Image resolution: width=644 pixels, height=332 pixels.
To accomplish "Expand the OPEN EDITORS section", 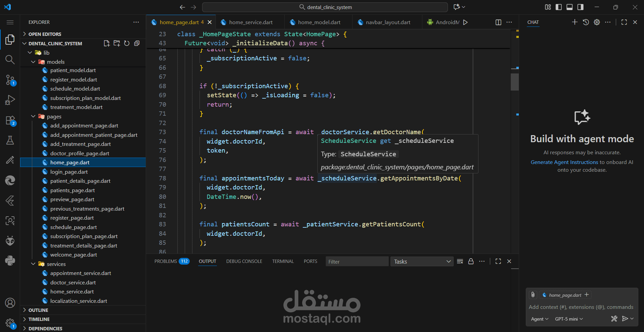I will click(83, 34).
